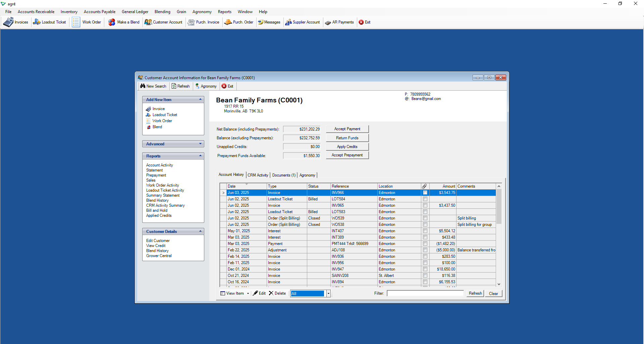The image size is (644, 344).
Task: Launch Purch. Order from the toolbar
Action: pos(238,22)
